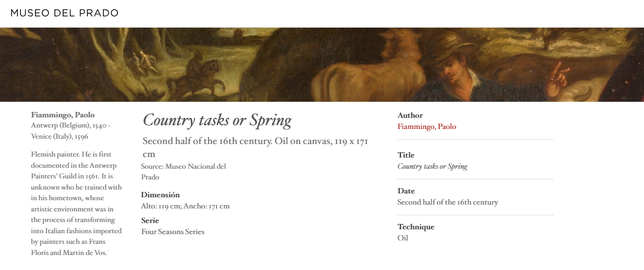Select the Title field label
This screenshot has width=644, height=270.
tap(406, 155)
